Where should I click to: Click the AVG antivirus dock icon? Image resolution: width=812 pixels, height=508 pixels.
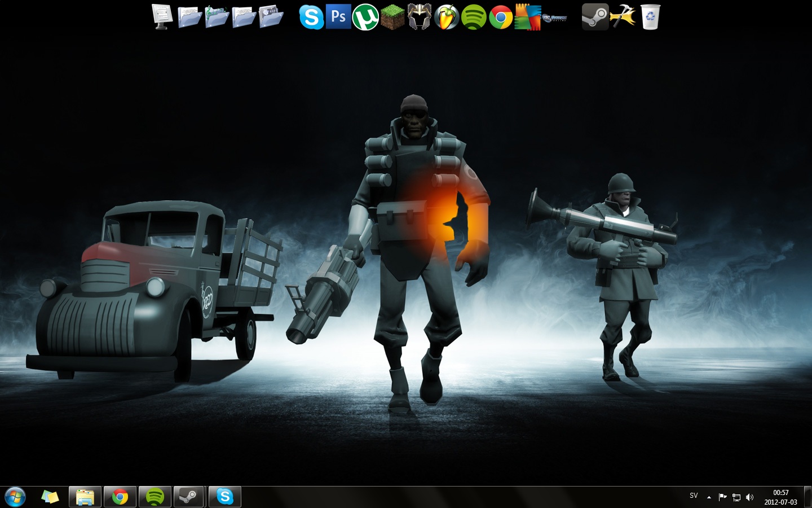click(528, 17)
